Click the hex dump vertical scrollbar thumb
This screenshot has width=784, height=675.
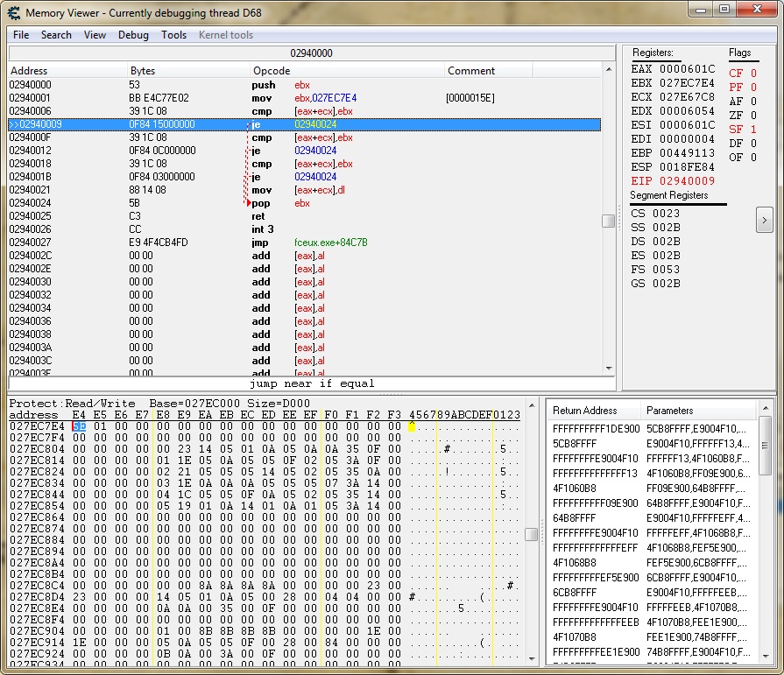click(531, 534)
